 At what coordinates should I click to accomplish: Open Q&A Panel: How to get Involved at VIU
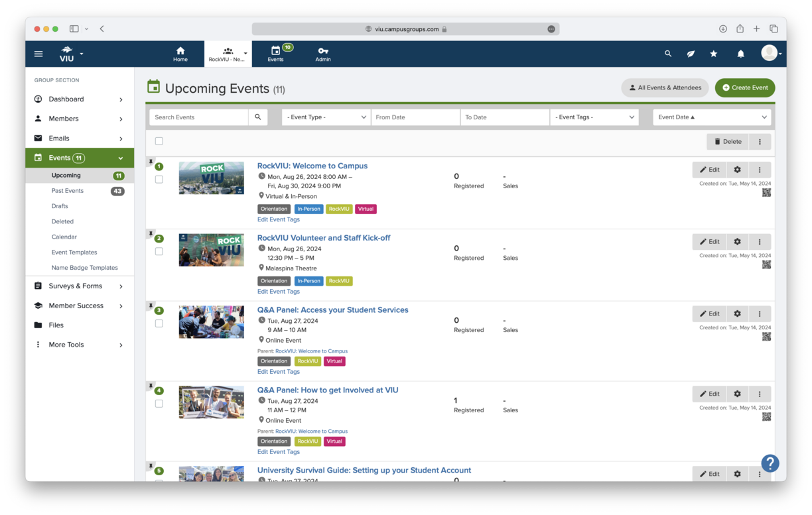[328, 390]
